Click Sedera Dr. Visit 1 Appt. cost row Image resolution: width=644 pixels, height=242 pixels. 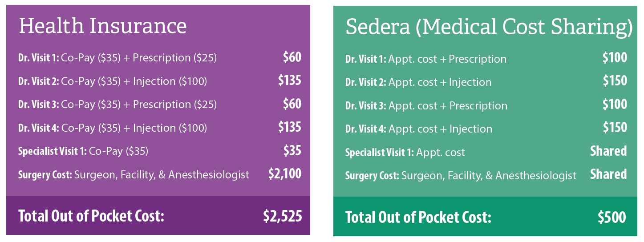pos(425,59)
